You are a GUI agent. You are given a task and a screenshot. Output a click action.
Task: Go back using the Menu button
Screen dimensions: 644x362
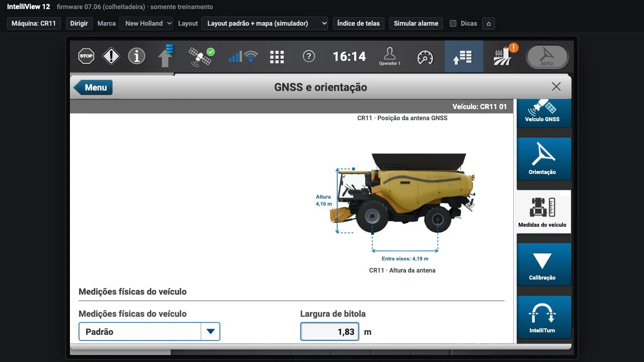[93, 87]
